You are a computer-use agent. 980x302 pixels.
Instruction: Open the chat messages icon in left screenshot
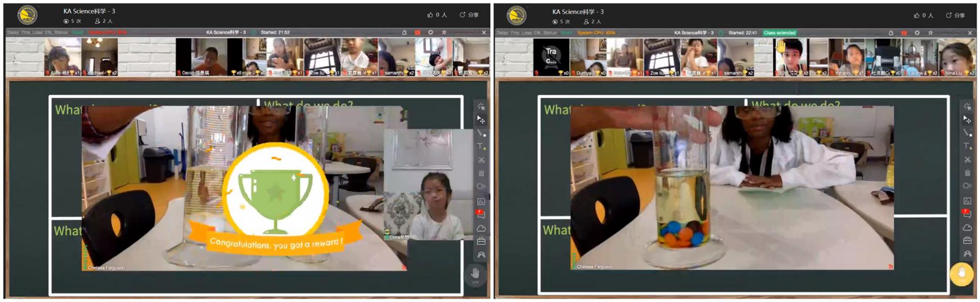[x=481, y=214]
